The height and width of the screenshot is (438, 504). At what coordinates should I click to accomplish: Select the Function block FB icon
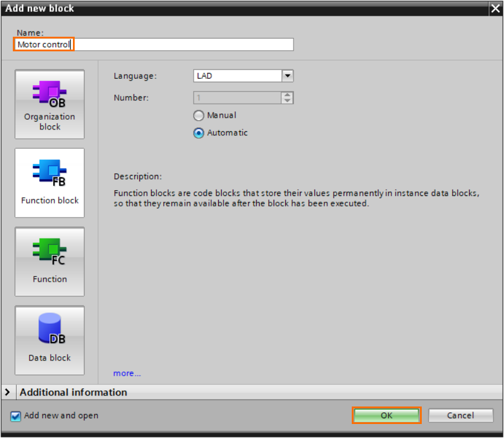(x=50, y=183)
